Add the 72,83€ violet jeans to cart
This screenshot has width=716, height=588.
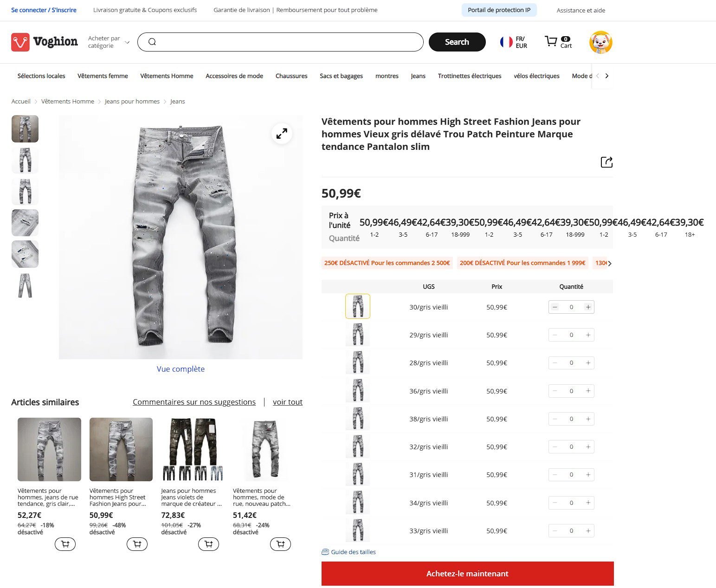208,544
